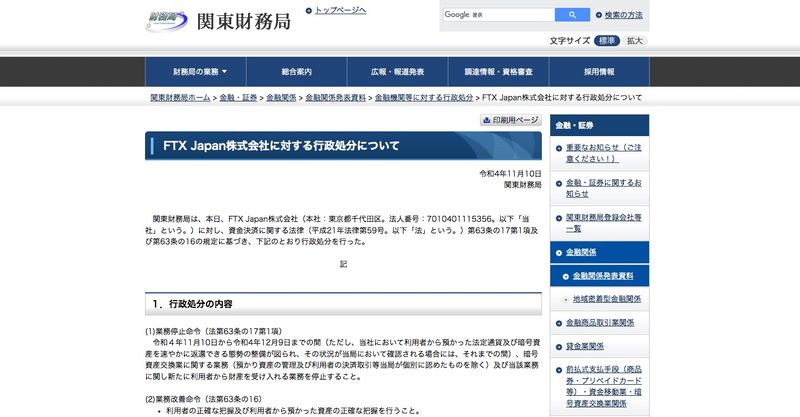Click the bullet icon beside 金融商品取引業関係
This screenshot has height=417, width=800.
tap(558, 322)
